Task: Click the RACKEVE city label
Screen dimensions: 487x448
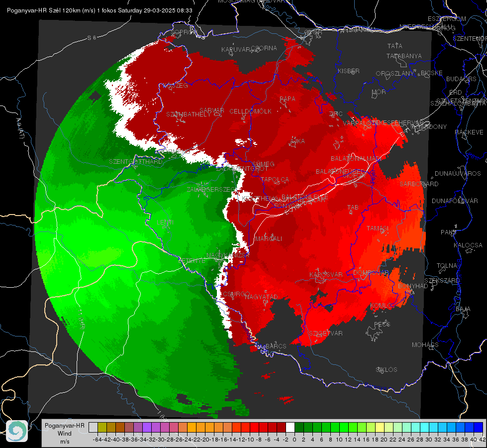Action: pyautogui.click(x=469, y=132)
